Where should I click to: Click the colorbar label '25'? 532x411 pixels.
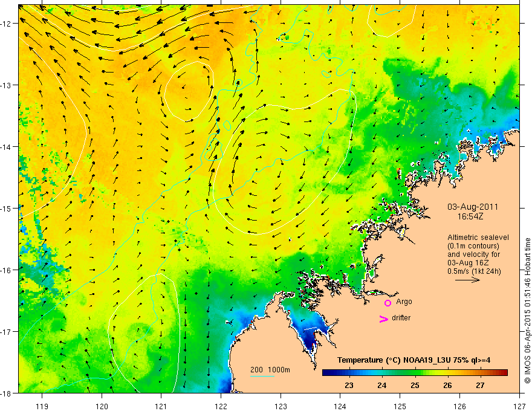(x=415, y=385)
